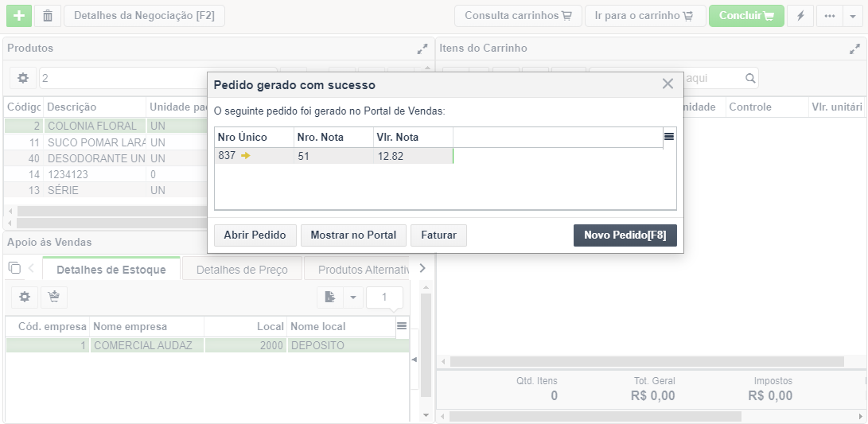Click the yellow arrow next to 837
This screenshot has height=424, width=868.
246,156
